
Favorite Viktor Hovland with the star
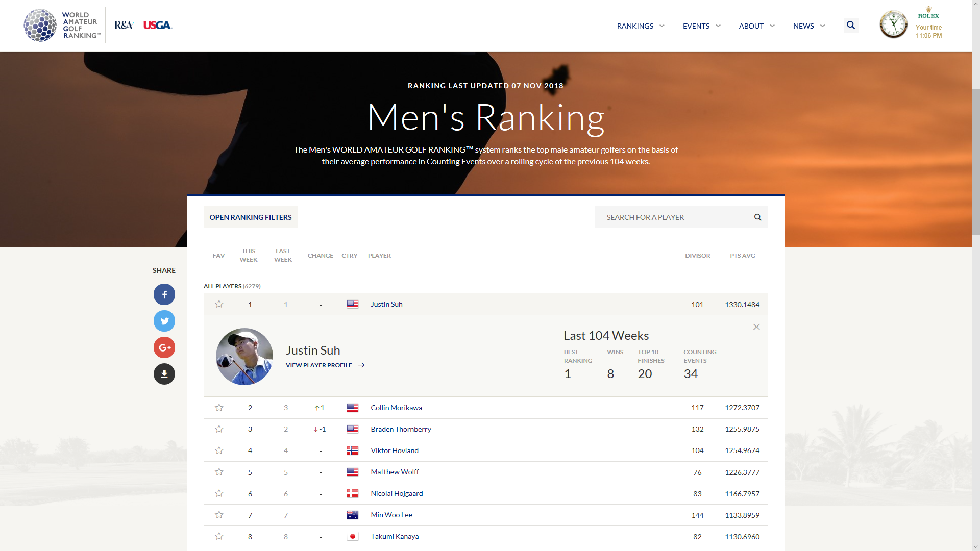pos(219,450)
